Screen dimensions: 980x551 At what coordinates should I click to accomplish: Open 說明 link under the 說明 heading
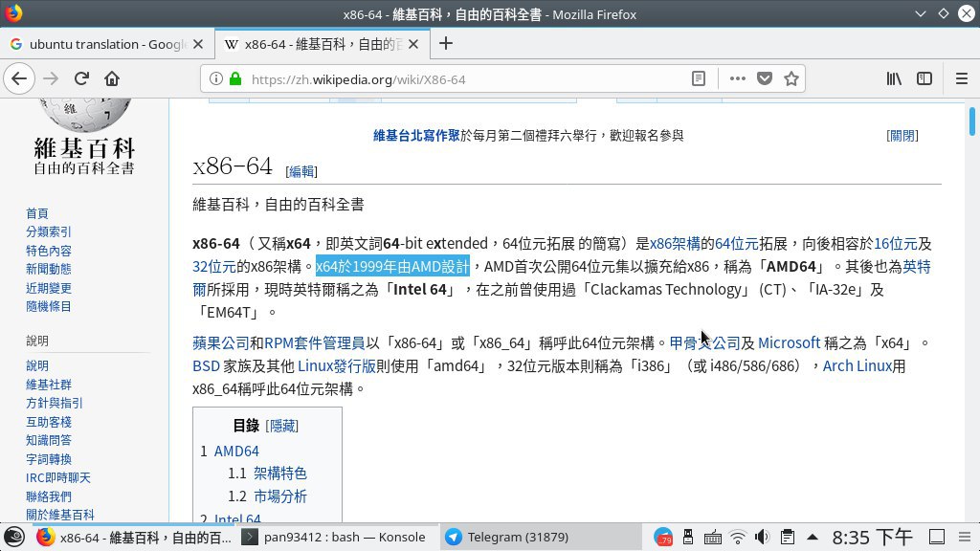click(37, 366)
